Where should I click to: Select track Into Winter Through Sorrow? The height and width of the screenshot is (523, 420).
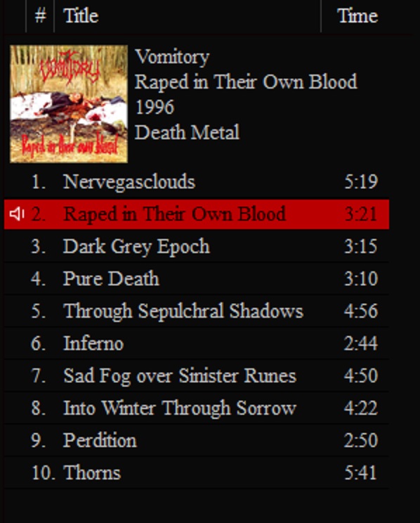[197, 408]
